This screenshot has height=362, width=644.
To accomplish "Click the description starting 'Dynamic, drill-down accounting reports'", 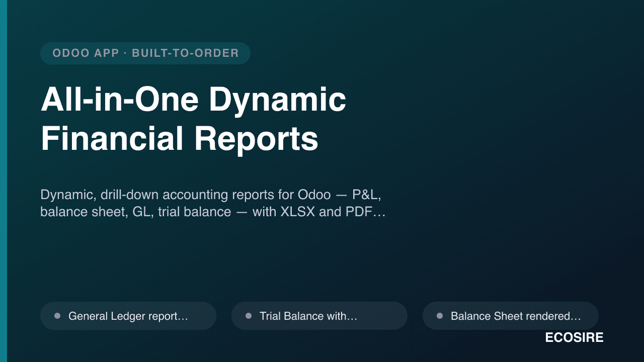I will point(213,203).
